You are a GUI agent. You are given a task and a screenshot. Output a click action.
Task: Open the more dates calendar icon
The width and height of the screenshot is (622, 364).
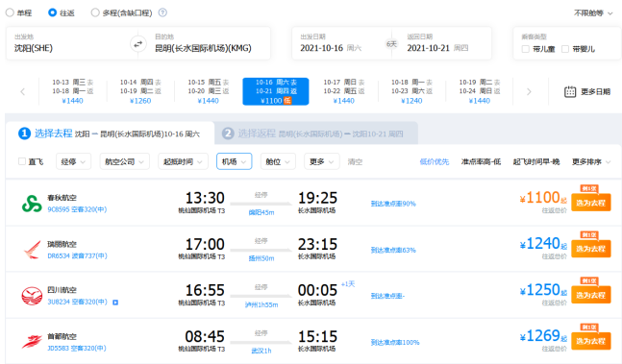tap(570, 92)
